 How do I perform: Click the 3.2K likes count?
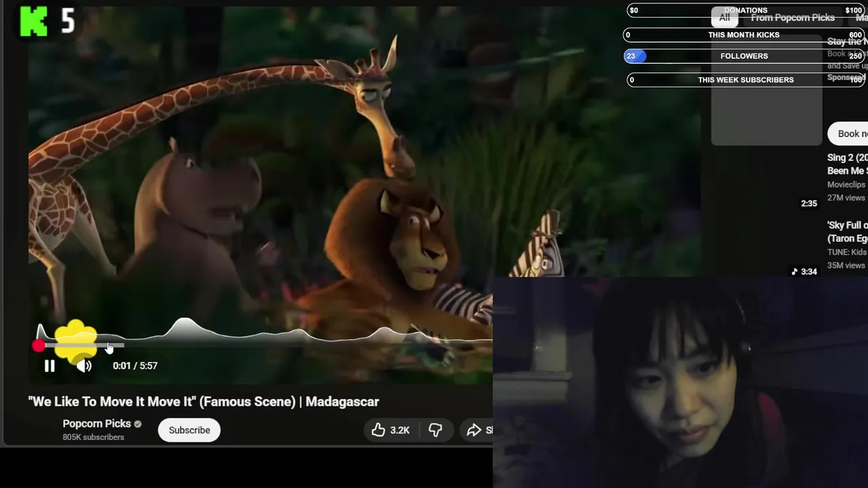coord(400,430)
